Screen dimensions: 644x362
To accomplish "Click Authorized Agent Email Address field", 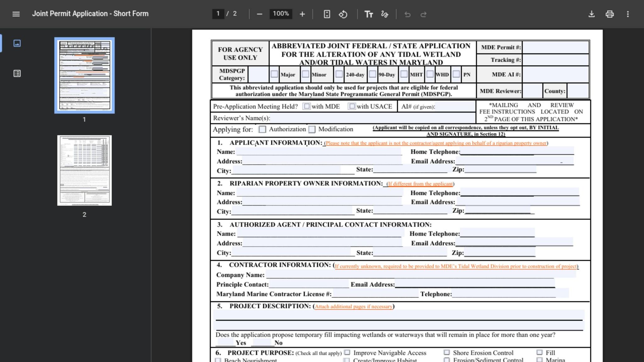I will [x=514, y=243].
